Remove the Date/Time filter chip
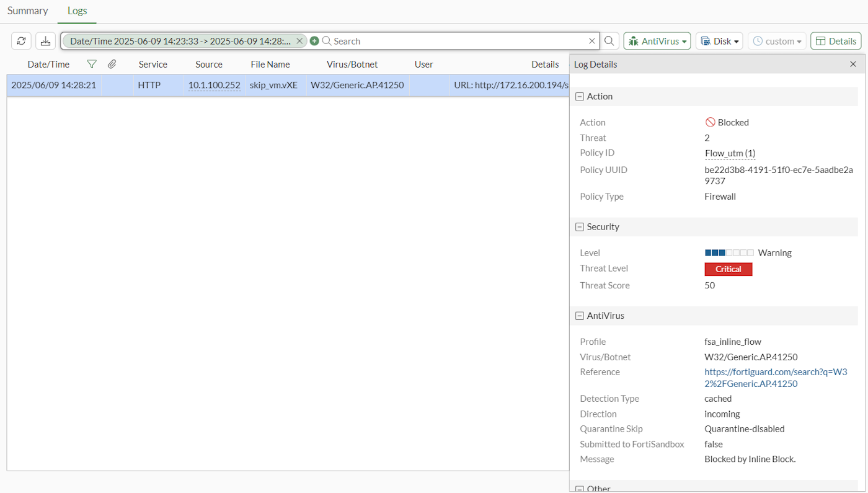The image size is (868, 493). click(299, 40)
